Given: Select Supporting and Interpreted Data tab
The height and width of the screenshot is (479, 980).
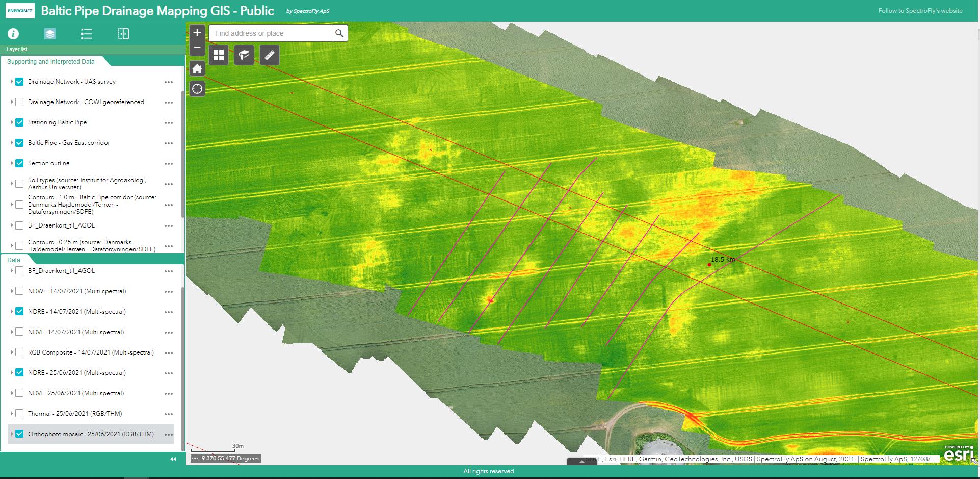Looking at the screenshot, I should tap(51, 62).
